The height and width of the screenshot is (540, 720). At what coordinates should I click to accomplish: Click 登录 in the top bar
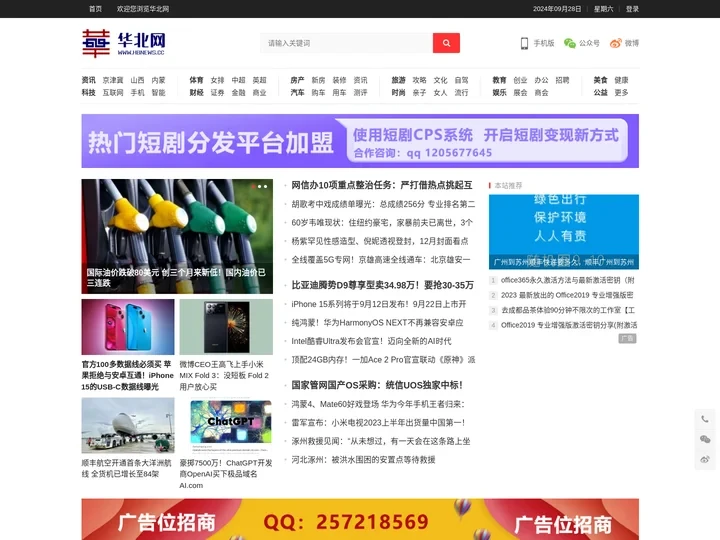[x=632, y=9]
